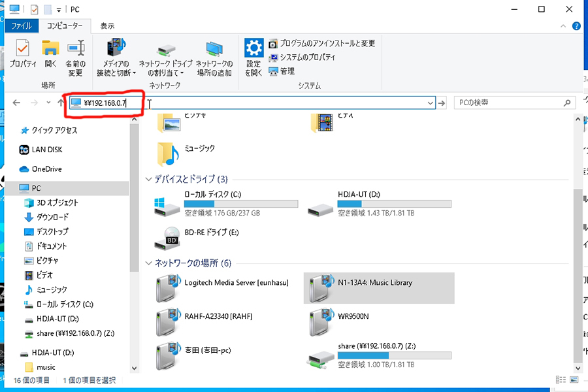Collapse the ネットワークの場所 group

coord(149,263)
